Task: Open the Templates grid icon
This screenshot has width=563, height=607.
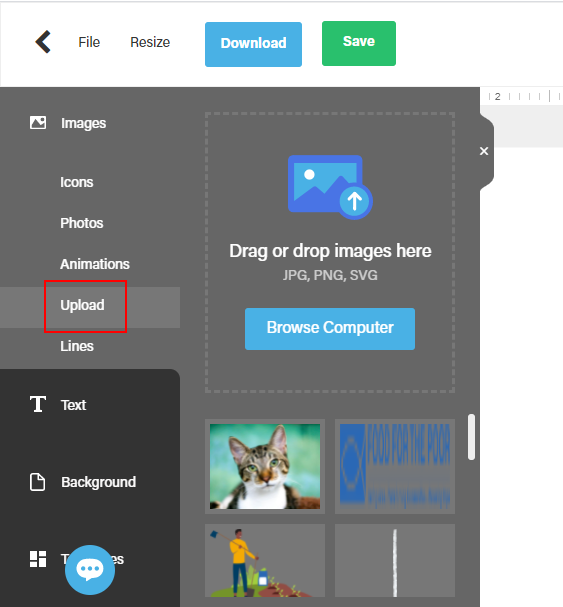Action: coord(38,559)
